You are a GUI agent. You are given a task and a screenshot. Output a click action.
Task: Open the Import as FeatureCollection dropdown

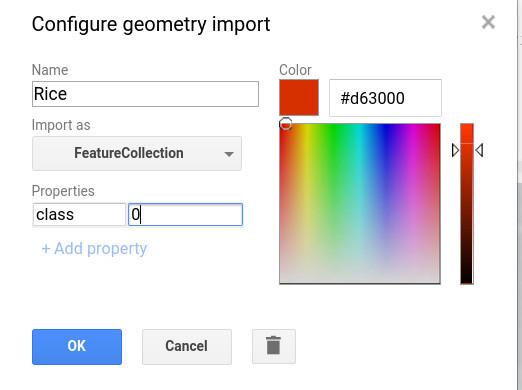137,153
